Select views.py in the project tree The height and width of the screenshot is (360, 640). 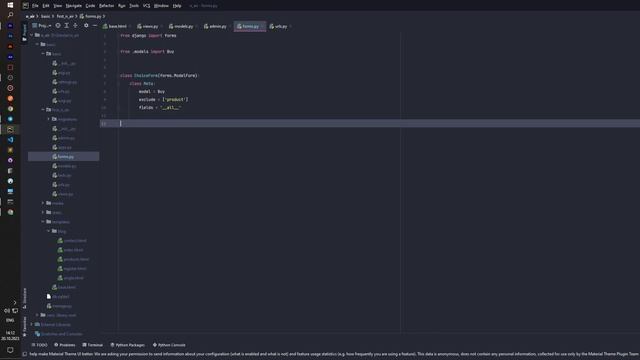point(63,194)
